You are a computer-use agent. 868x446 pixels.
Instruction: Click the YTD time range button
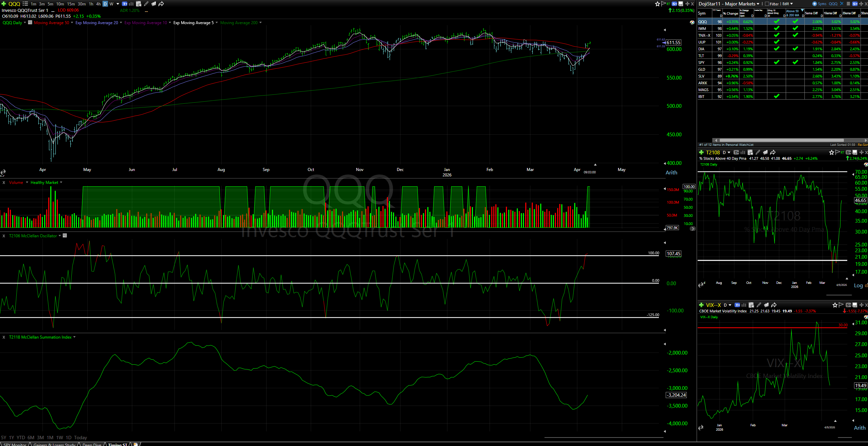(x=21, y=438)
